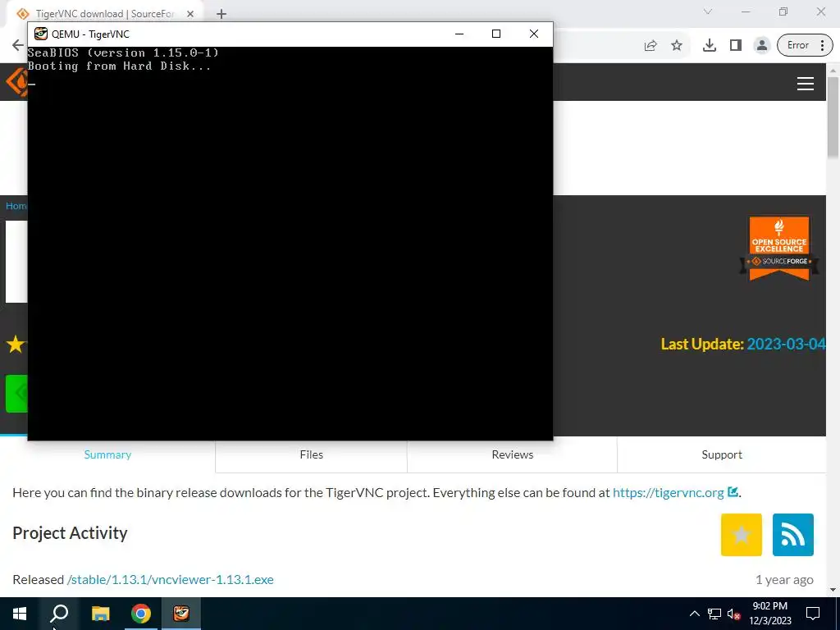Click the '1 year ago' release timestamp
Screen dimensions: 840x630
point(784,580)
